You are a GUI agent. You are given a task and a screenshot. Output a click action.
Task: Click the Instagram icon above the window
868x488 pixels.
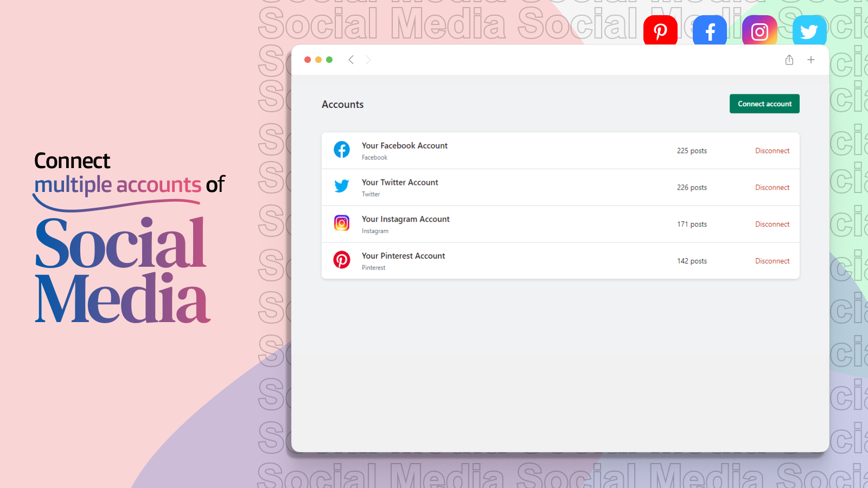[x=759, y=30]
